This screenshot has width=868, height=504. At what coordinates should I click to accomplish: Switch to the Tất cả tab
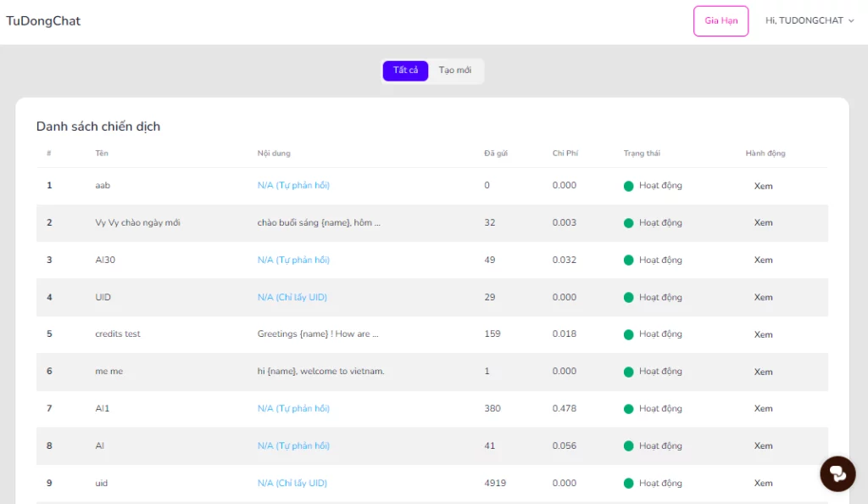pyautogui.click(x=405, y=70)
